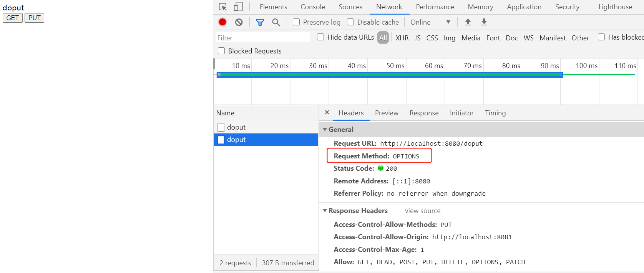Screen dimensions: 644x273
Task: Click the view source link
Action: [x=423, y=211]
